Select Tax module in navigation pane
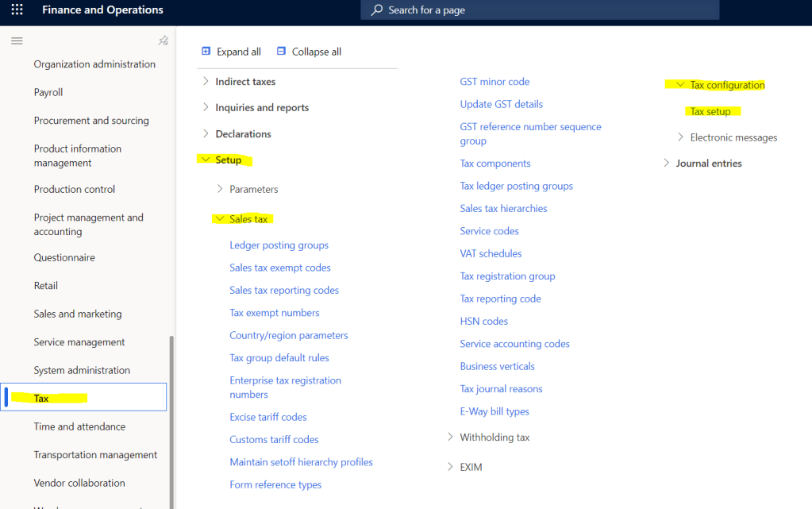 [x=41, y=398]
